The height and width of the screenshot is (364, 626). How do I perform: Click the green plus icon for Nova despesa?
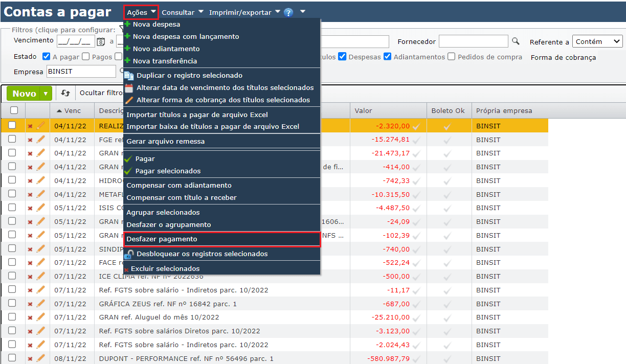tap(127, 24)
